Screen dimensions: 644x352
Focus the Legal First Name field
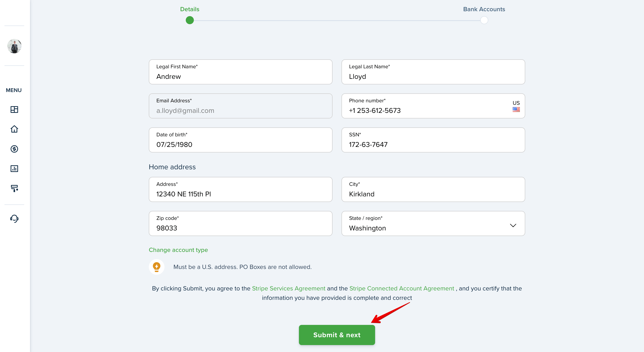coord(240,72)
